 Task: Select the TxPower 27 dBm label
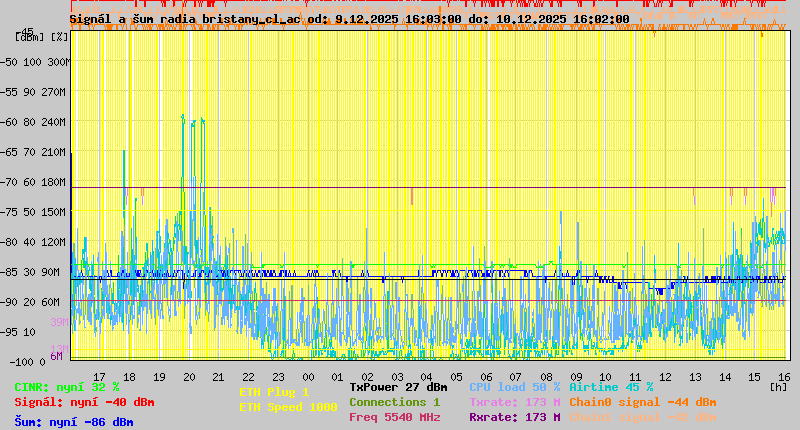pyautogui.click(x=398, y=386)
